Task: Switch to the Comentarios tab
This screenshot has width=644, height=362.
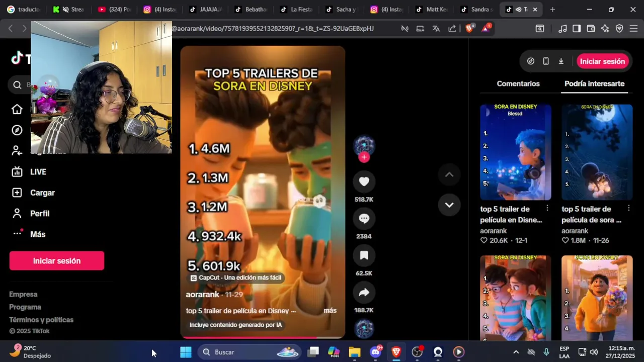Action: 518,84
